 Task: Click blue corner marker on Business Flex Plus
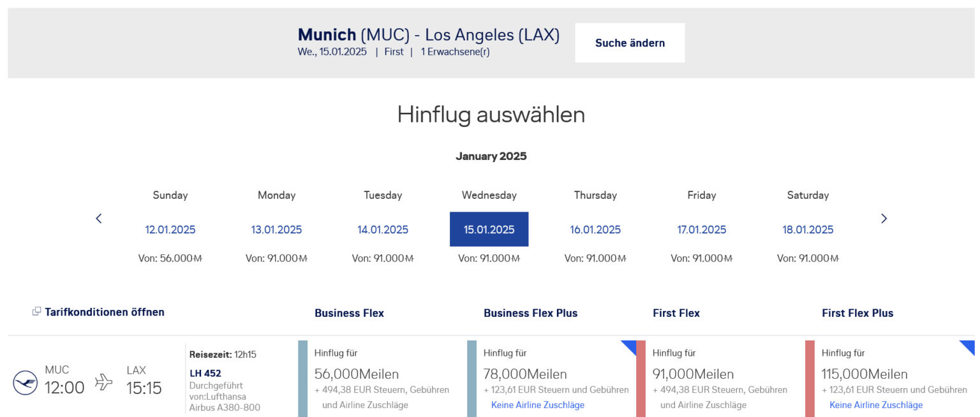(x=629, y=346)
